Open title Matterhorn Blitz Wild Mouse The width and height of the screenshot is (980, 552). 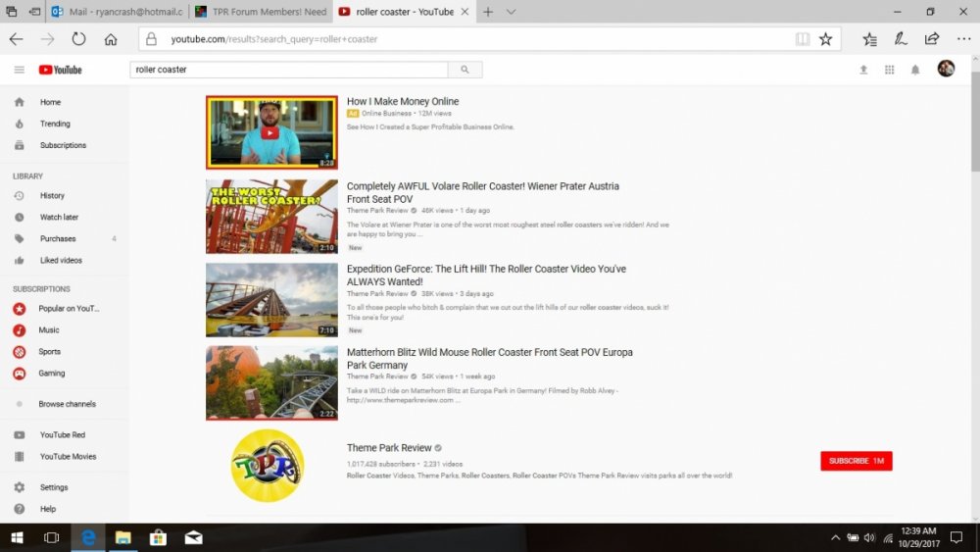tap(489, 359)
